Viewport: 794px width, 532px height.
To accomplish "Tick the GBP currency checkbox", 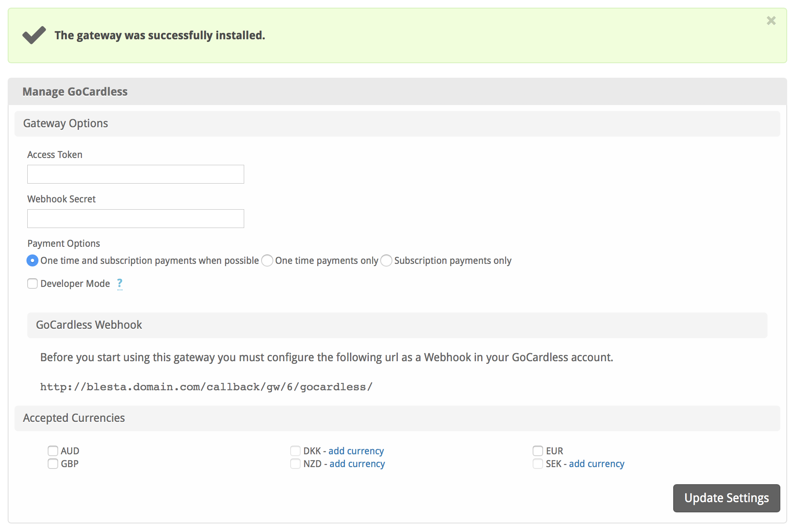I will point(53,464).
